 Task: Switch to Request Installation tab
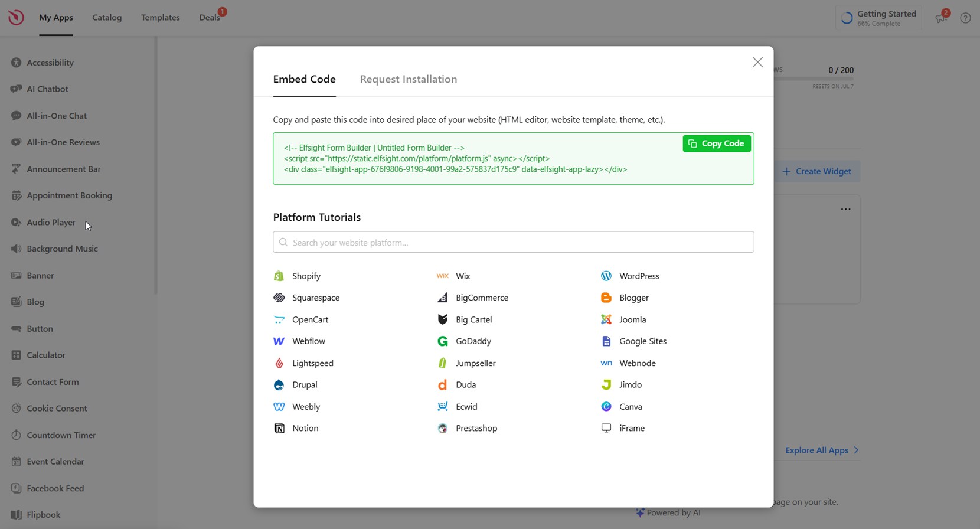pos(408,79)
